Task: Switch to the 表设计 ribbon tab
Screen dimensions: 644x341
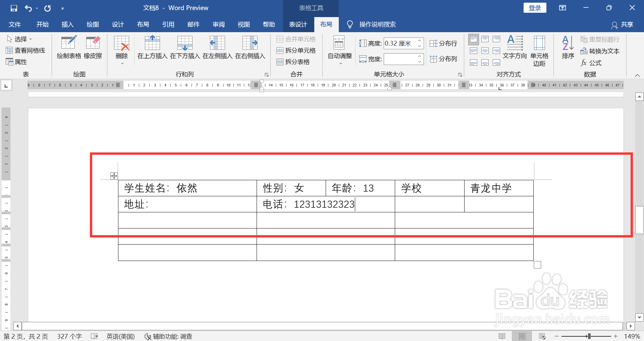Action: tap(298, 24)
